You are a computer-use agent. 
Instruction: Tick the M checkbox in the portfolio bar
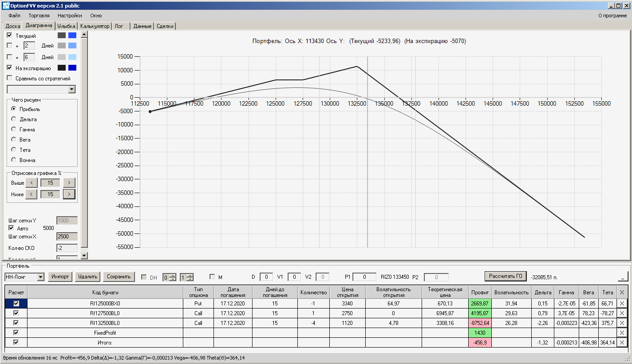click(x=212, y=277)
